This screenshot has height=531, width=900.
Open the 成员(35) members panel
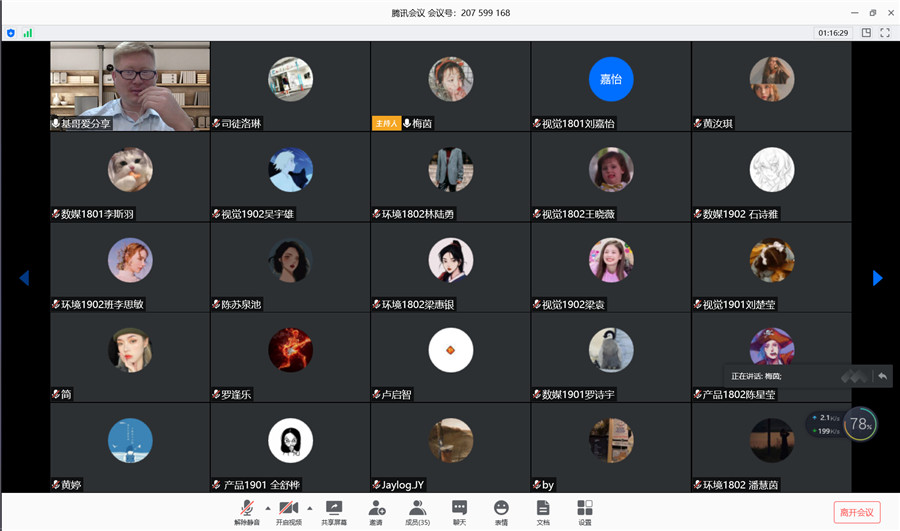[417, 512]
